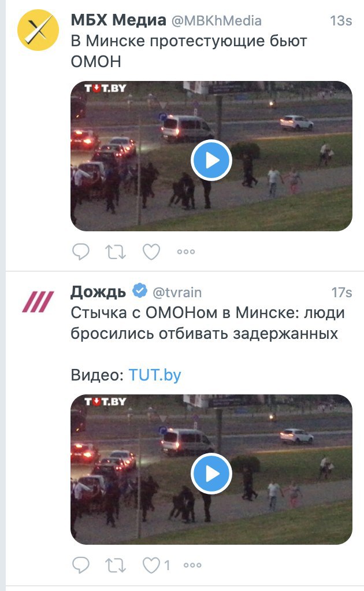
Task: Open the 13s timestamp of the first tweet
Action: 341,21
